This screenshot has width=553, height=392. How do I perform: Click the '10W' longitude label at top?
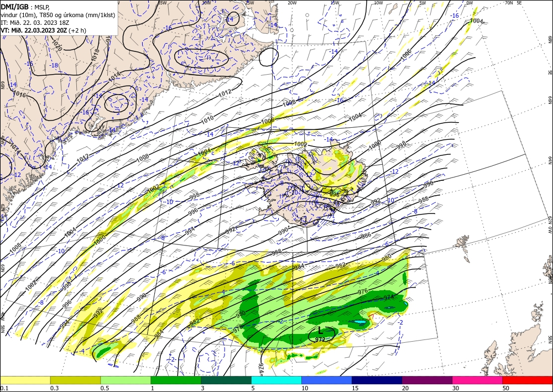click(x=378, y=3)
